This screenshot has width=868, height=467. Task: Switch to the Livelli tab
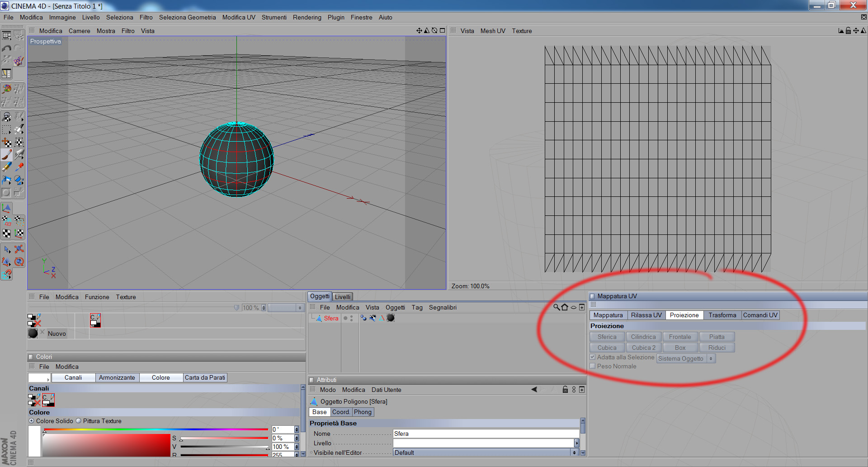[x=343, y=297]
